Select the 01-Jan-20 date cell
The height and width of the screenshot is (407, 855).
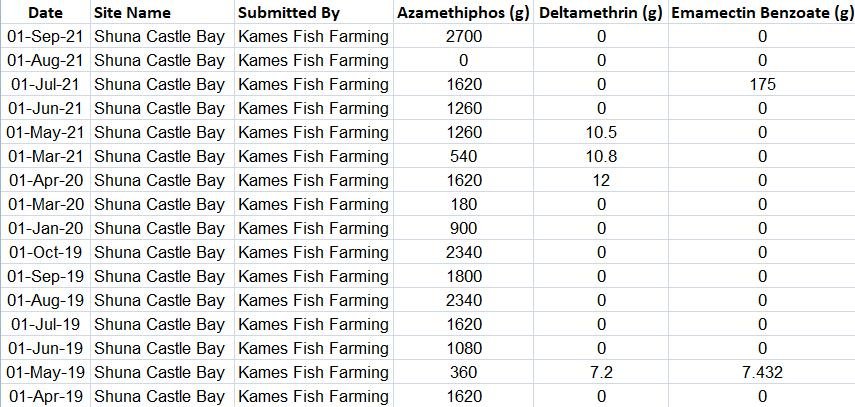click(44, 228)
